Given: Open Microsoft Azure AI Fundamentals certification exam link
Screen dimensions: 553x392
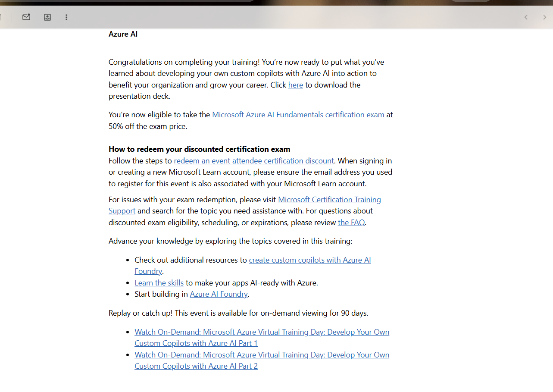Looking at the screenshot, I should coord(298,114).
